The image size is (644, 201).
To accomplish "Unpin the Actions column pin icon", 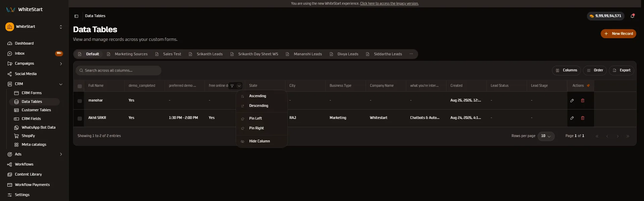I will tap(588, 86).
